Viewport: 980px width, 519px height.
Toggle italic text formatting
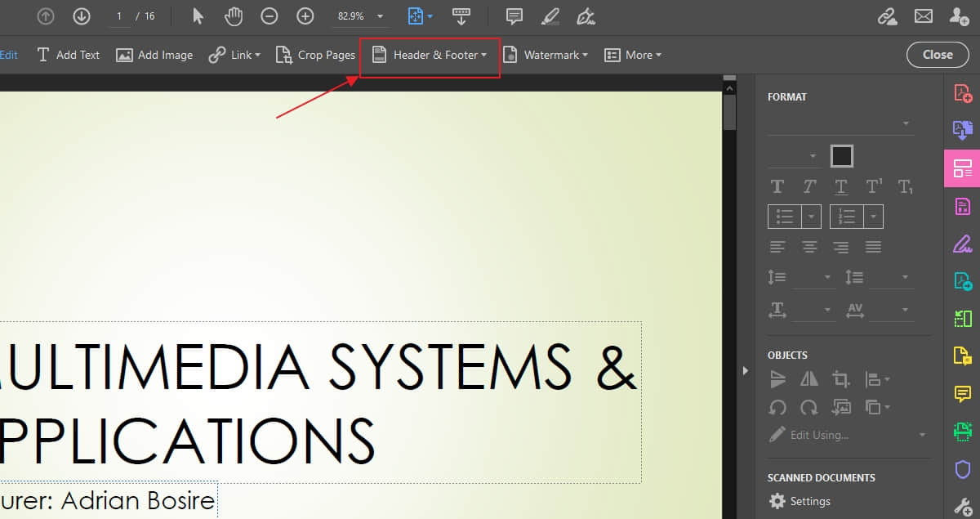point(809,186)
